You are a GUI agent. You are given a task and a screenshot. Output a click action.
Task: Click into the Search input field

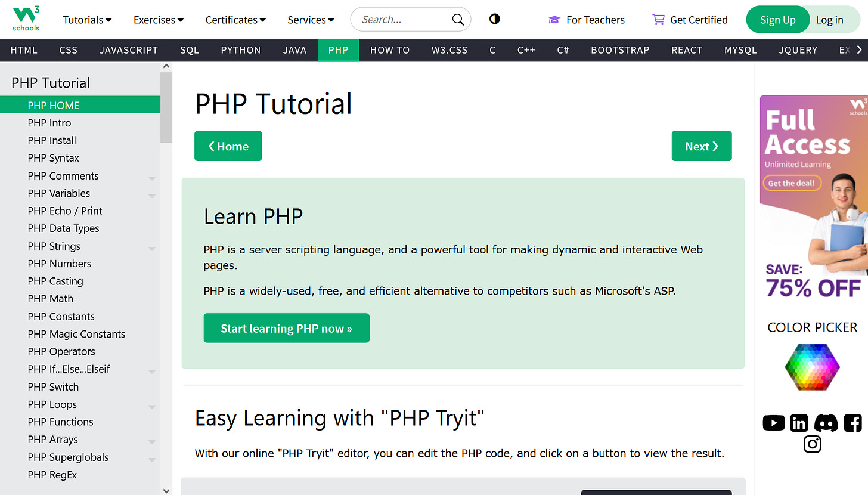[404, 20]
